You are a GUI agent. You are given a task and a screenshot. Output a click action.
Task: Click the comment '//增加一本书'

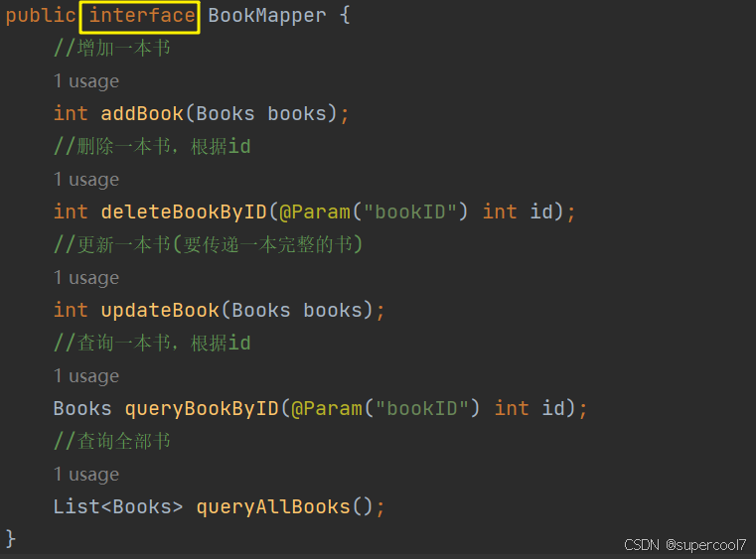click(x=112, y=49)
